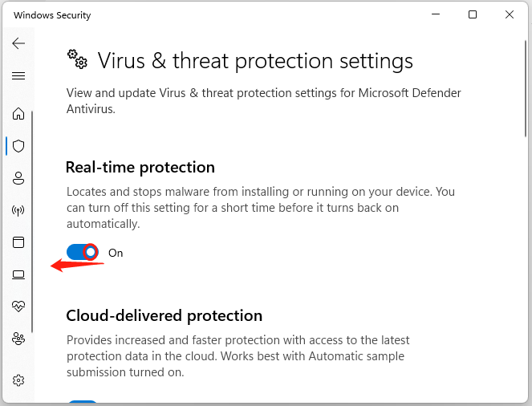Image resolution: width=532 pixels, height=406 pixels.
Task: Select Virus & threat protection shield icon
Action: pyautogui.click(x=18, y=146)
